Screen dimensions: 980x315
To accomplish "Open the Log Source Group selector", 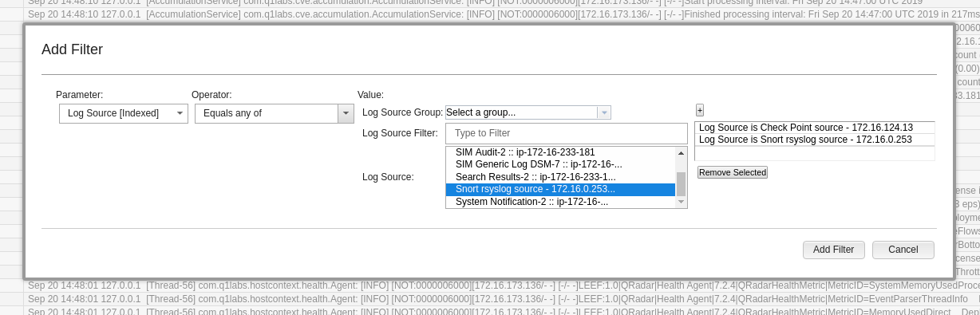I will (528, 112).
